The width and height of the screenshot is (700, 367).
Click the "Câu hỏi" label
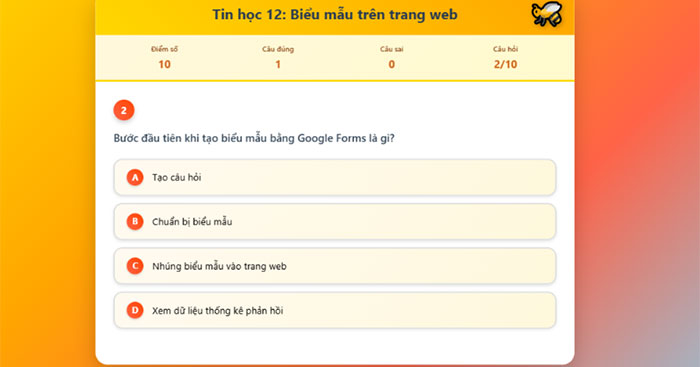[x=505, y=49]
